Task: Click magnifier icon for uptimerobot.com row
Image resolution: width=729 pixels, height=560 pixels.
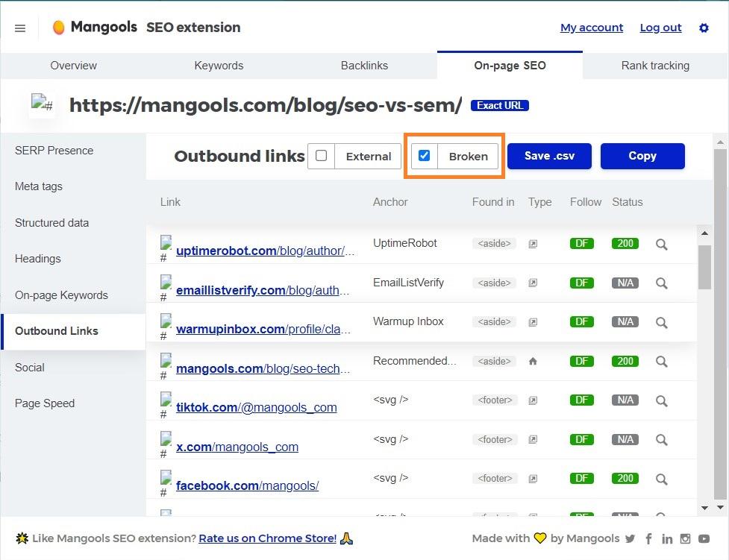Action: [662, 244]
